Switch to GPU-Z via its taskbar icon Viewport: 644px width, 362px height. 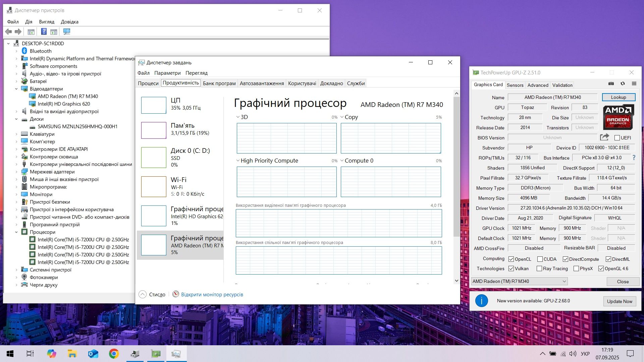click(x=156, y=354)
